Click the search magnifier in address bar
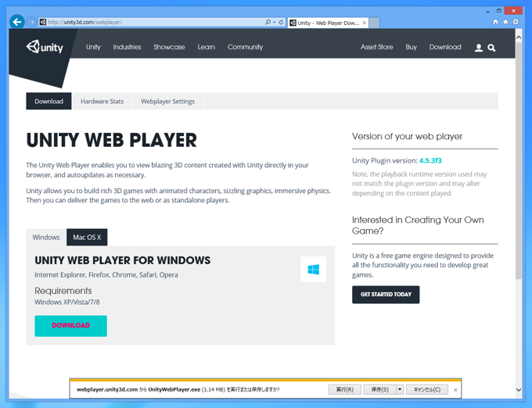Screen dimensions: 532x408 [x=268, y=23]
